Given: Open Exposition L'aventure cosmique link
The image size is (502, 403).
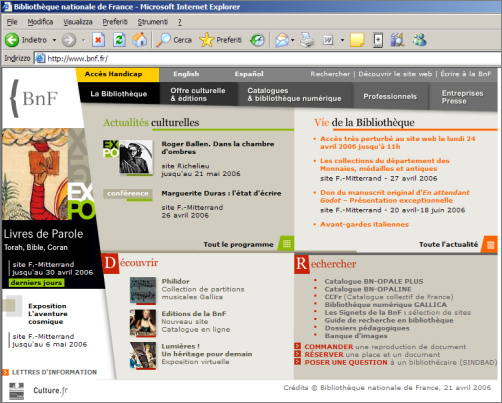Looking at the screenshot, I should (x=47, y=314).
